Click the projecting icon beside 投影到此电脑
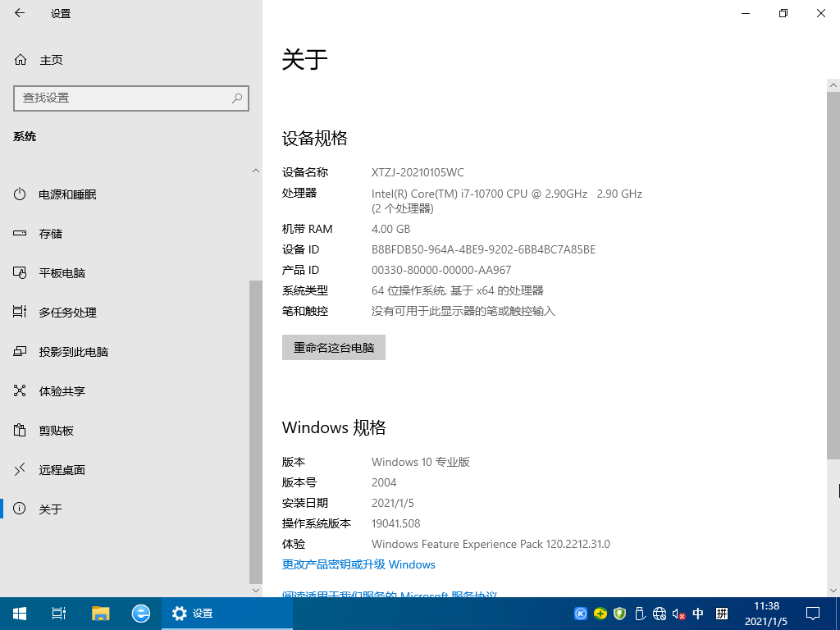Screen dimensions: 840x630 [20, 351]
